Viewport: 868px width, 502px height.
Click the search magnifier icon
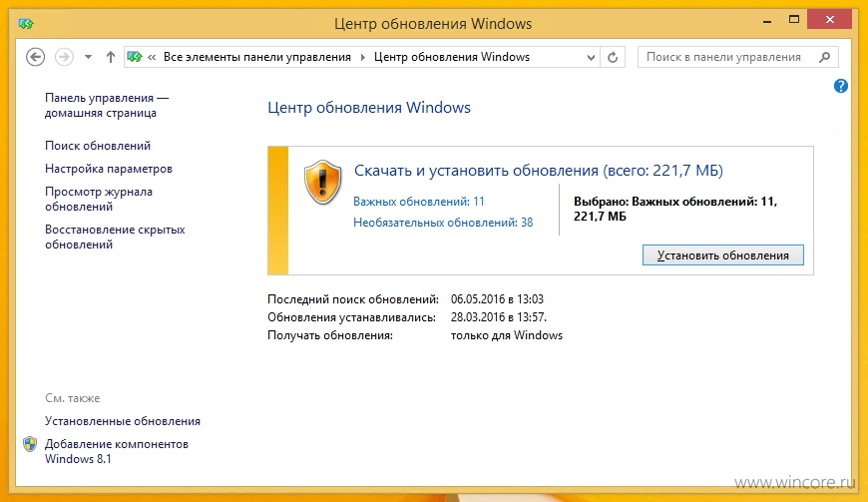[824, 57]
